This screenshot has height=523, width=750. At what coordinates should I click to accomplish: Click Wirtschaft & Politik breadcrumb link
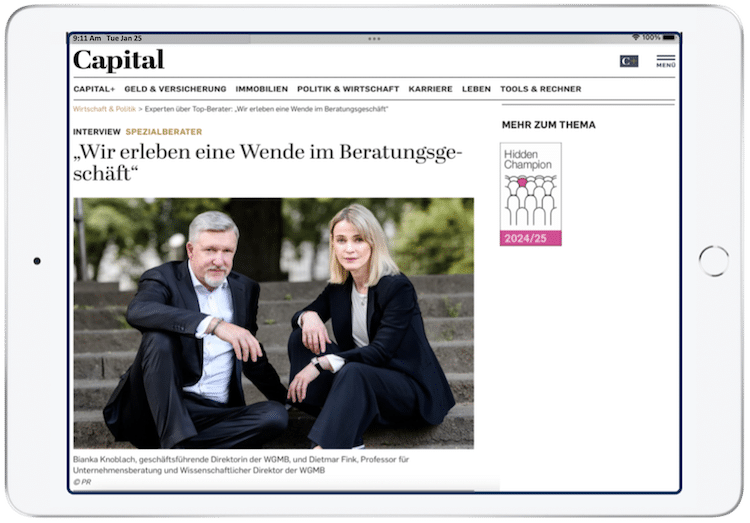coord(104,109)
